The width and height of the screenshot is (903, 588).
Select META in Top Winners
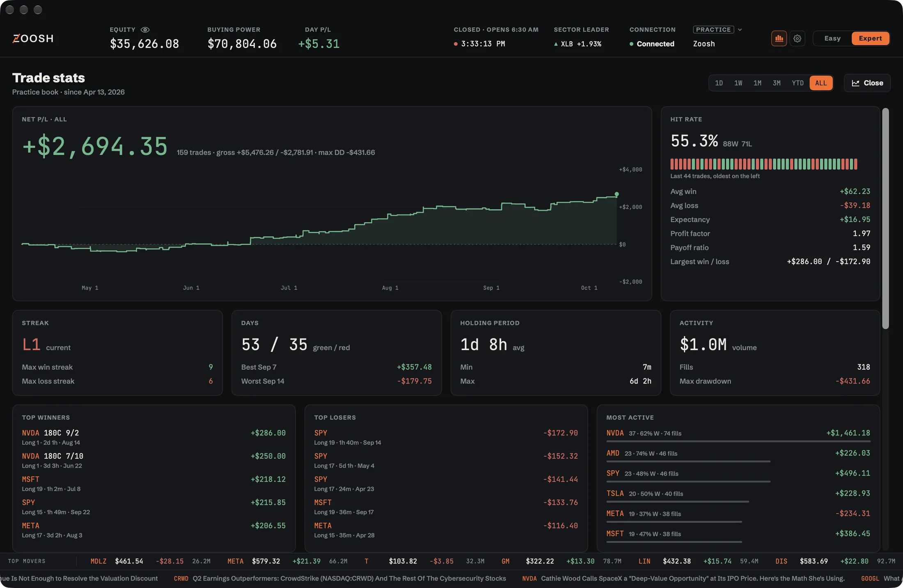(x=154, y=530)
